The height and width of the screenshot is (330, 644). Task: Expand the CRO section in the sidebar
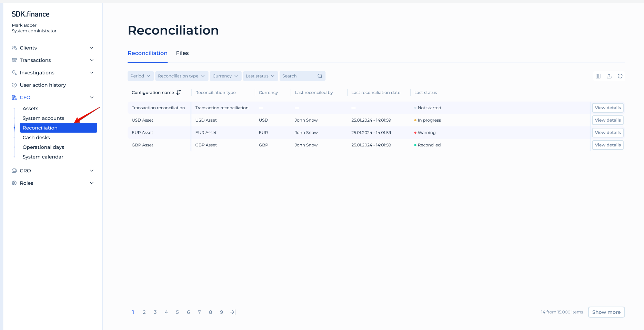92,171
